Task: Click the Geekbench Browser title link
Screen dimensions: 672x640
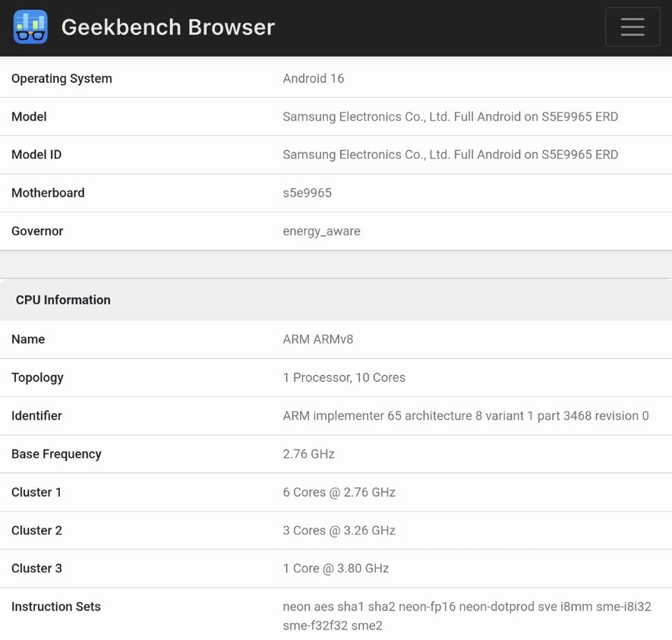Action: tap(168, 27)
